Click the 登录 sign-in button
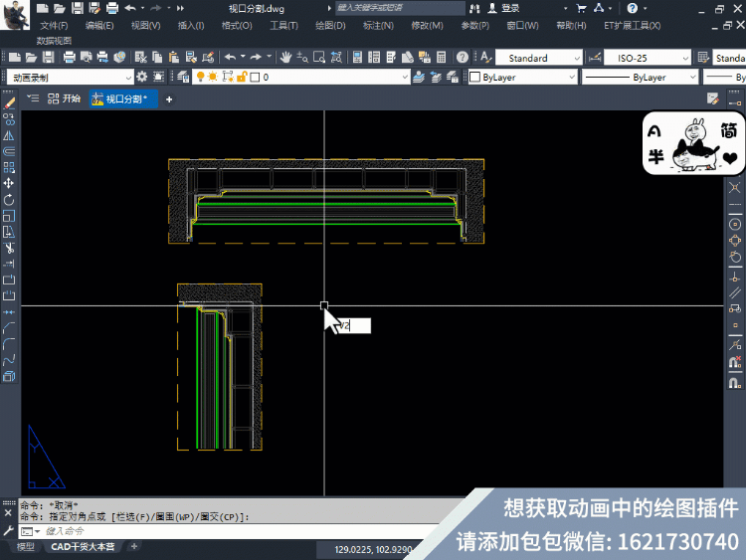 pyautogui.click(x=509, y=8)
